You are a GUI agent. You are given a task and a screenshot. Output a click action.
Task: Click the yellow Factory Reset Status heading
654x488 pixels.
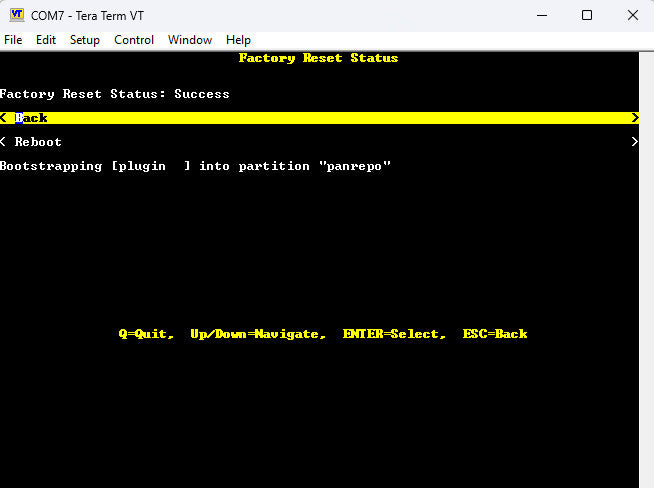[319, 58]
